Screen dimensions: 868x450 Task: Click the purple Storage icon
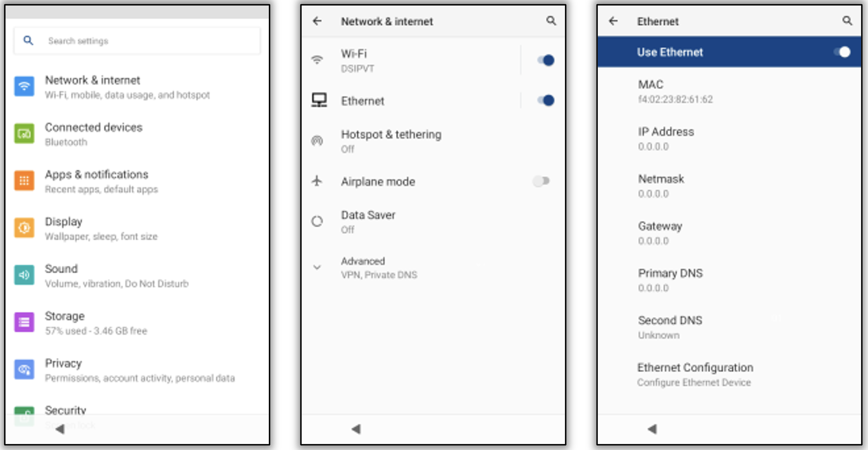24,322
